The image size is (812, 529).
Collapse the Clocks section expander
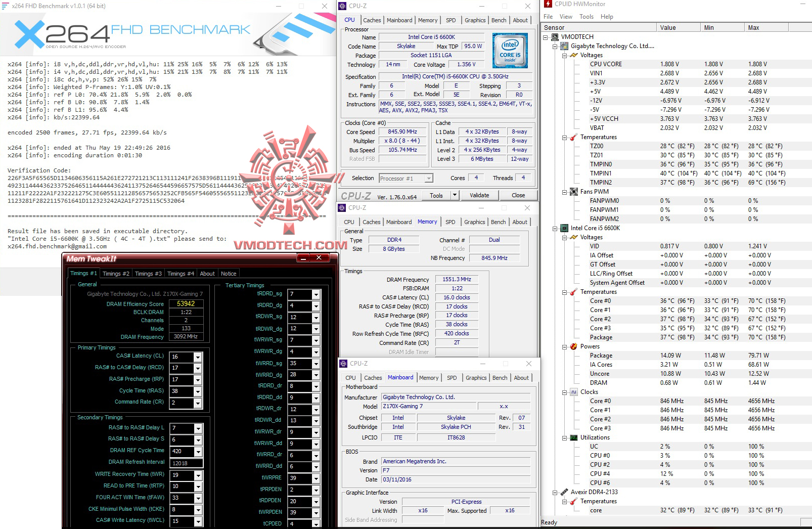(x=564, y=392)
